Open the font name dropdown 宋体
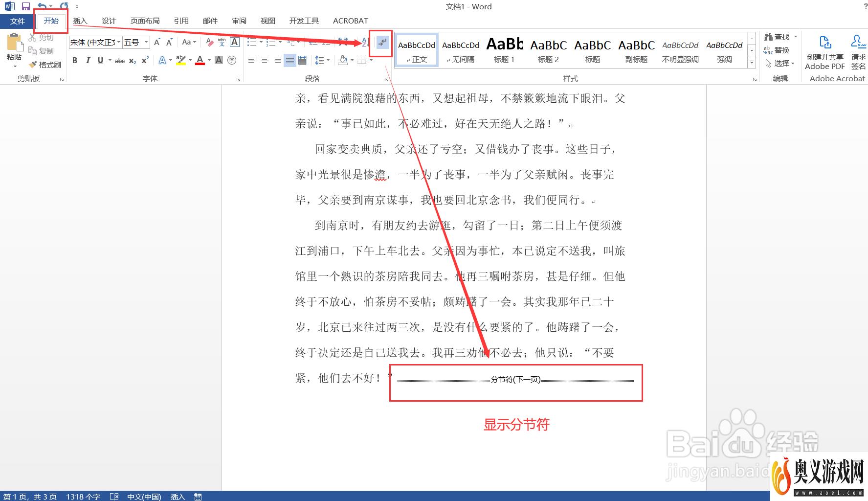 tap(118, 43)
